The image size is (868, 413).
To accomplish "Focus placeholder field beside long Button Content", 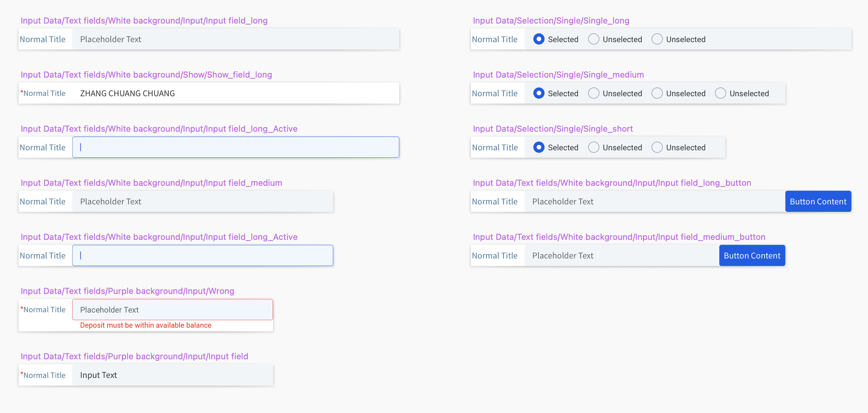I will (x=655, y=201).
